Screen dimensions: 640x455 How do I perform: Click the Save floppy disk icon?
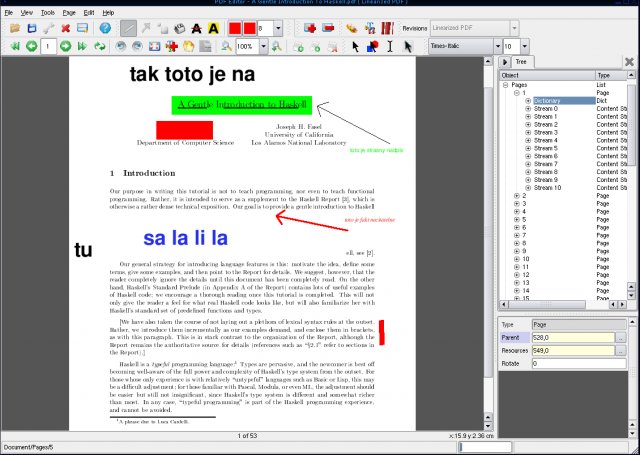(30, 28)
